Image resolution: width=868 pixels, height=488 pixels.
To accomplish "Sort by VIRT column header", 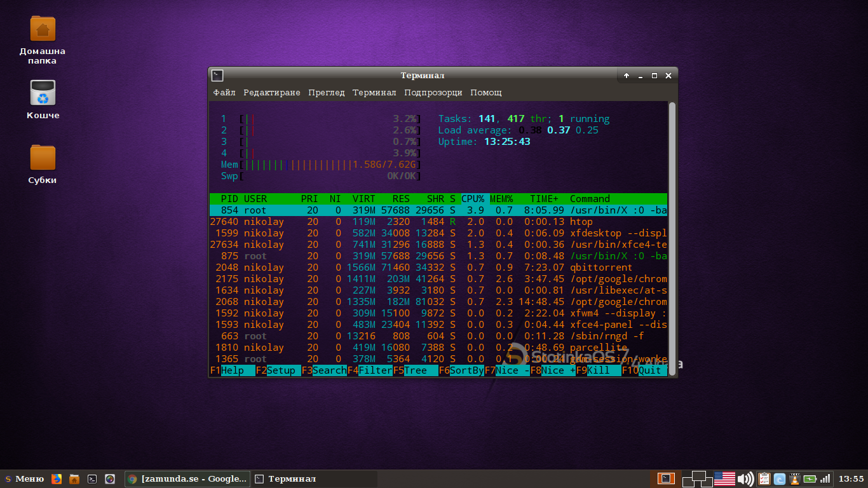I will tap(364, 199).
